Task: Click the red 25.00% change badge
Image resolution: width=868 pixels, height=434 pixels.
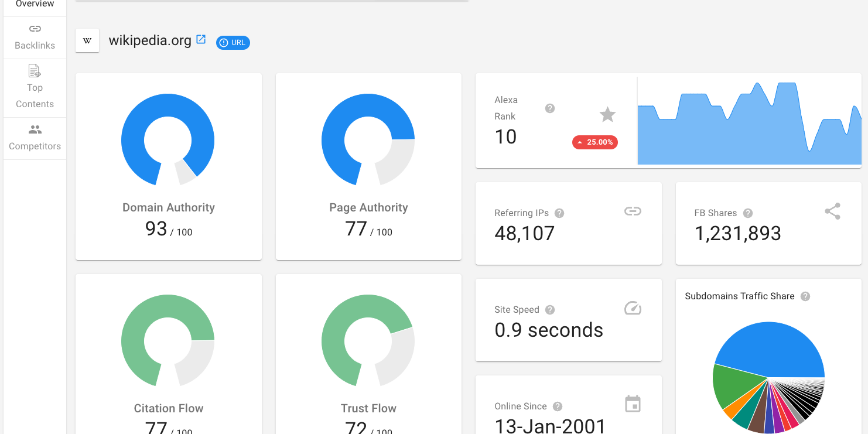Action: coord(595,142)
